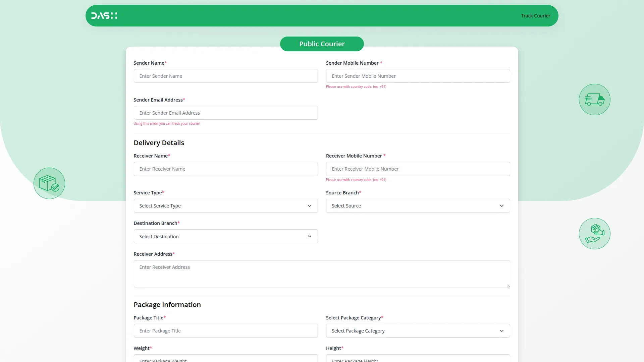Click into Sender Email Address field
The height and width of the screenshot is (362, 644).
coord(225,113)
